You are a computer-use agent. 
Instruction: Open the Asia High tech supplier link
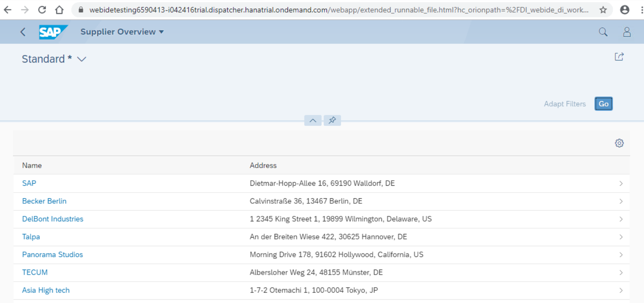click(46, 290)
